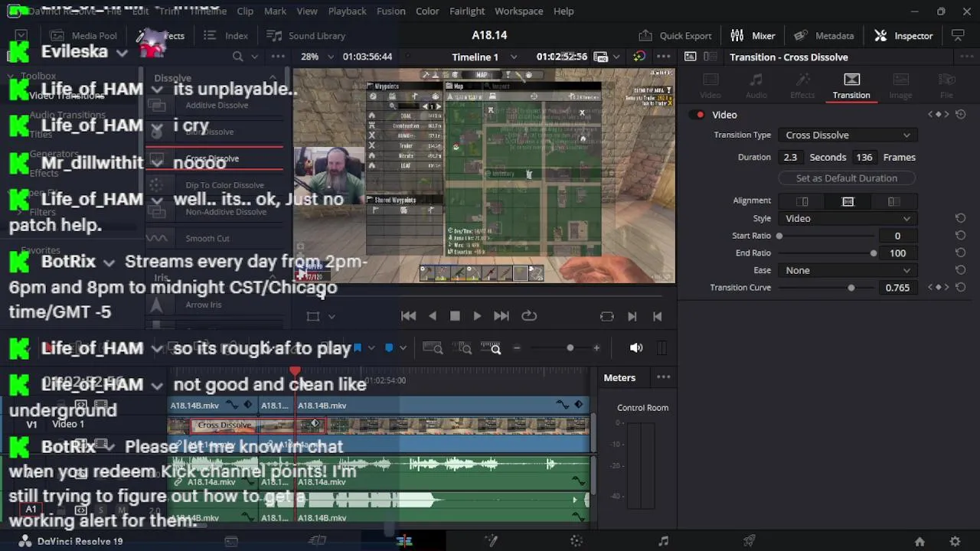Mute the monitor volume speaker icon
This screenshot has width=980, height=551.
[x=636, y=347]
